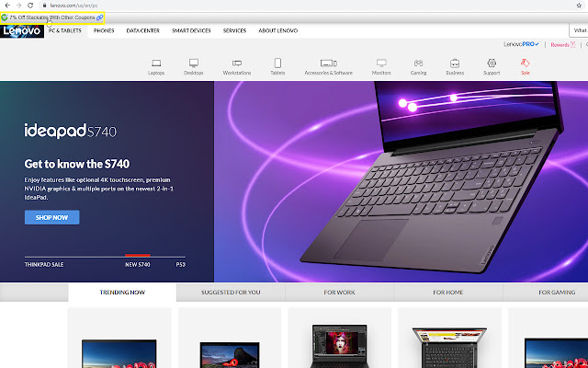
Task: Select the THINKPAD SALE carousel slide
Action: [44, 264]
